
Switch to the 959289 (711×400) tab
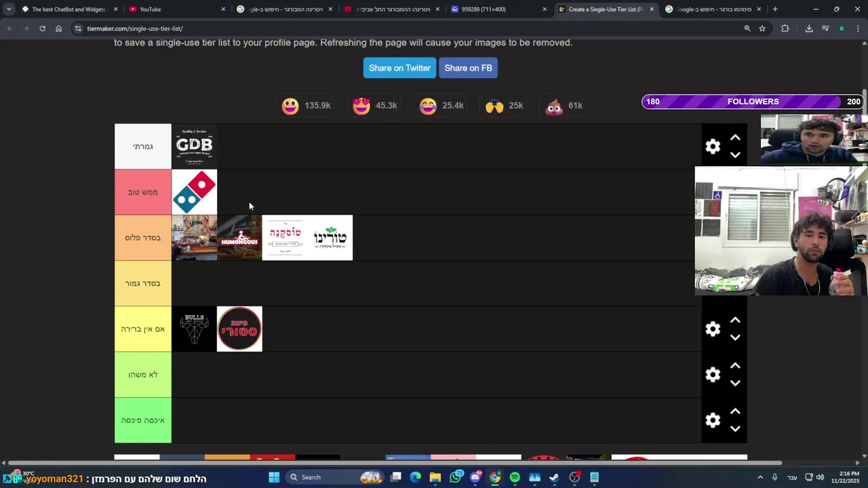pos(498,9)
